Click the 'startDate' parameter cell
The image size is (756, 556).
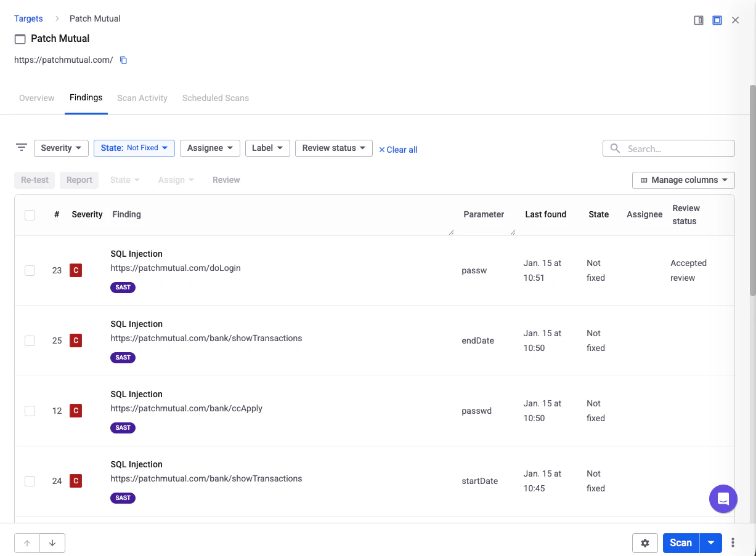coord(480,481)
